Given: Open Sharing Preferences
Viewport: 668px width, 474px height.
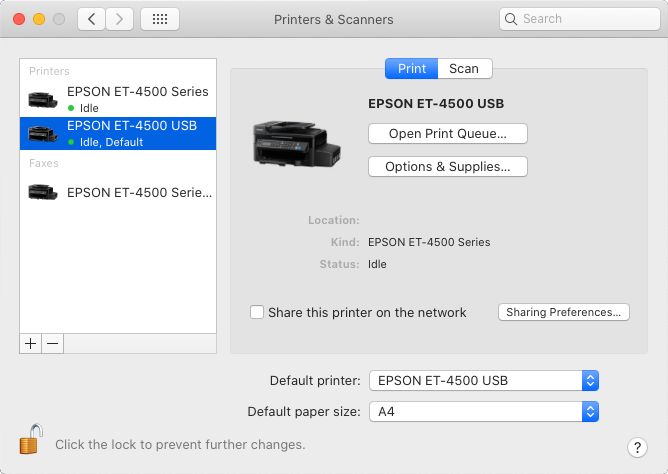Looking at the screenshot, I should 563,312.
